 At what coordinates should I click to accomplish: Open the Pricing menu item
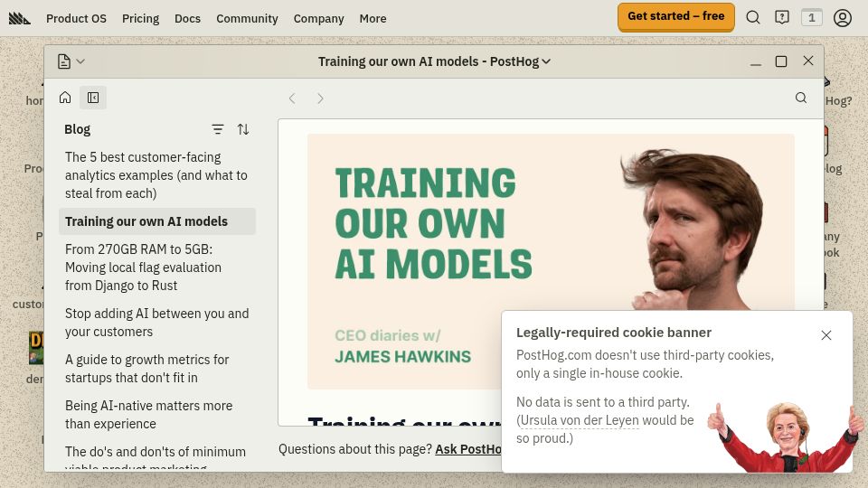141,18
